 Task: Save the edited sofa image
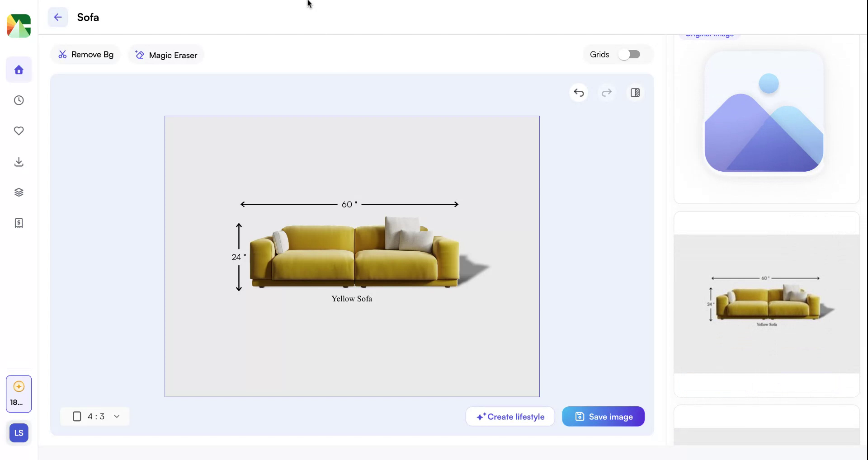click(x=603, y=416)
